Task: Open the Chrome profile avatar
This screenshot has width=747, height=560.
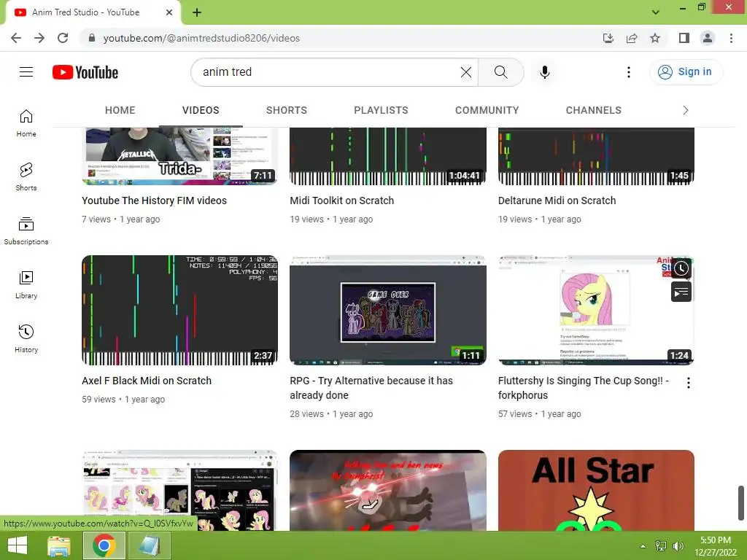Action: tap(708, 38)
